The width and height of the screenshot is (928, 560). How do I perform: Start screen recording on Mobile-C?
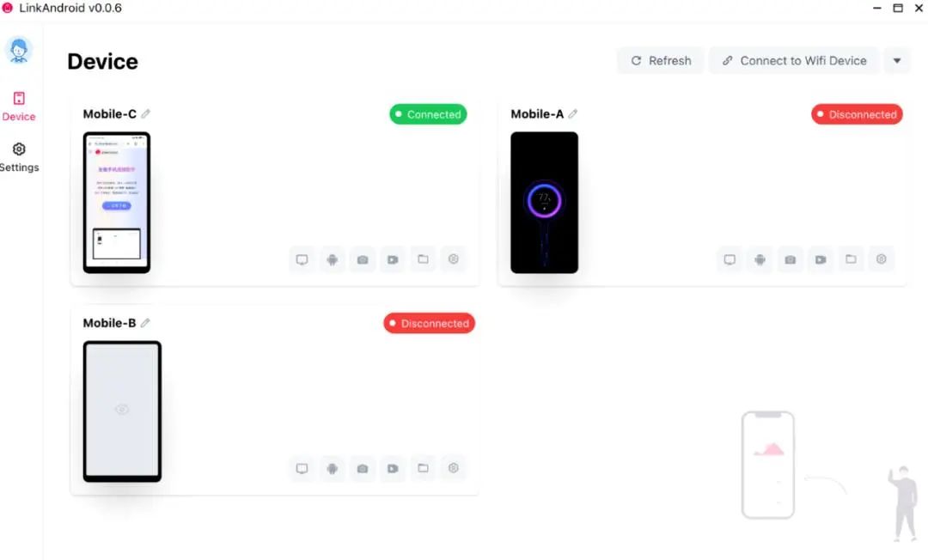pyautogui.click(x=393, y=259)
